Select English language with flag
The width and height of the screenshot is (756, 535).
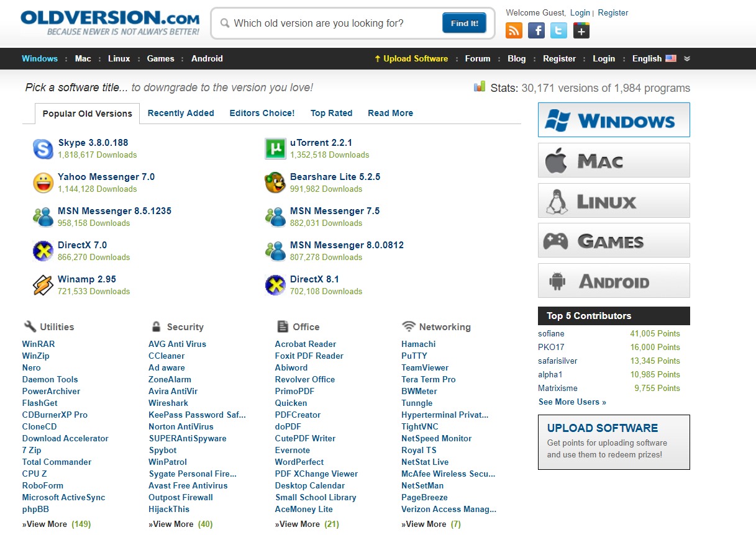pyautogui.click(x=654, y=58)
